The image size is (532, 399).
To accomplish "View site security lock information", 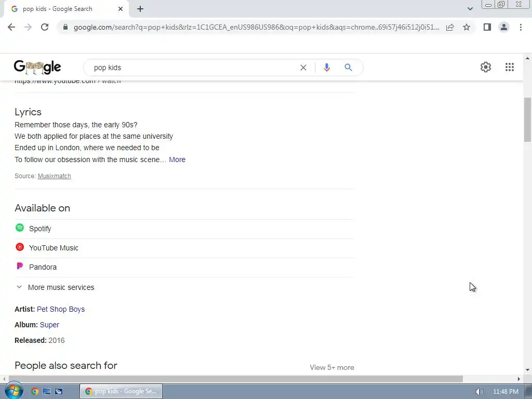I will [65, 27].
